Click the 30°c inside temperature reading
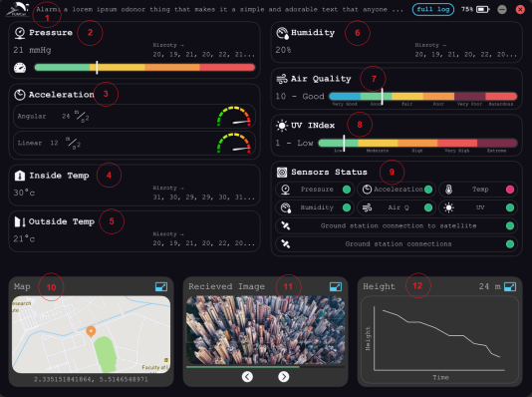532x397 pixels. click(24, 193)
